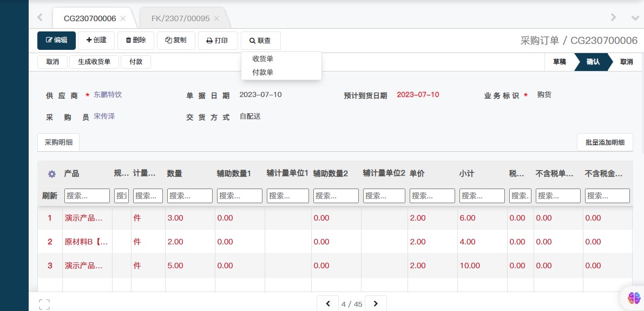Select 收货单 from the dropdown menu
Image resolution: width=644 pixels, height=311 pixels.
tap(263, 59)
